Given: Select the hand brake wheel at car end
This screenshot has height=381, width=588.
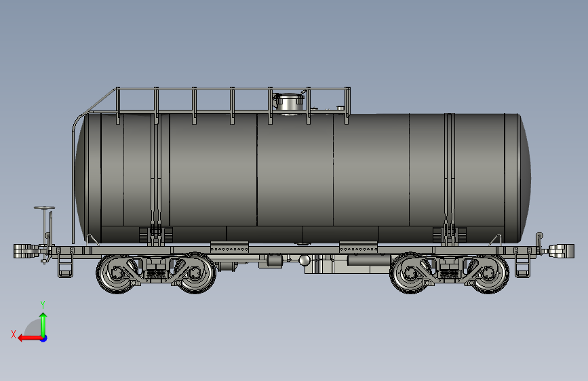Looking at the screenshot, I should click(44, 207).
